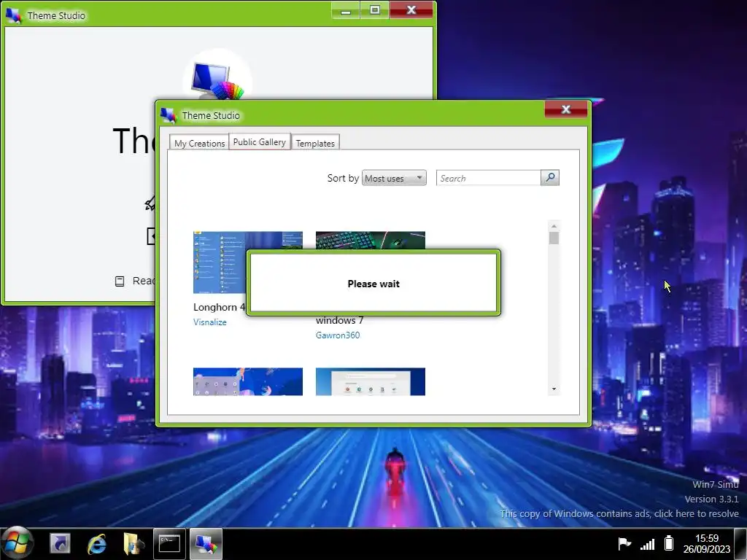Close the main Theme Studio window
The image size is (747, 560).
[x=411, y=10]
